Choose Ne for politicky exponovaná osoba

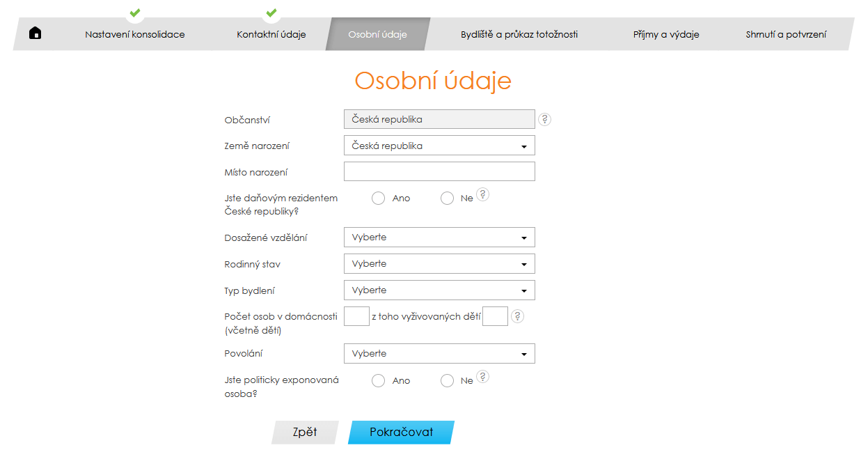[447, 380]
